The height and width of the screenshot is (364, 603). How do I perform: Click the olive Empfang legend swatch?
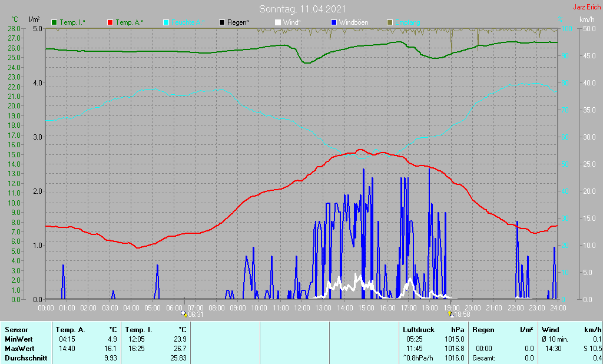[390, 22]
